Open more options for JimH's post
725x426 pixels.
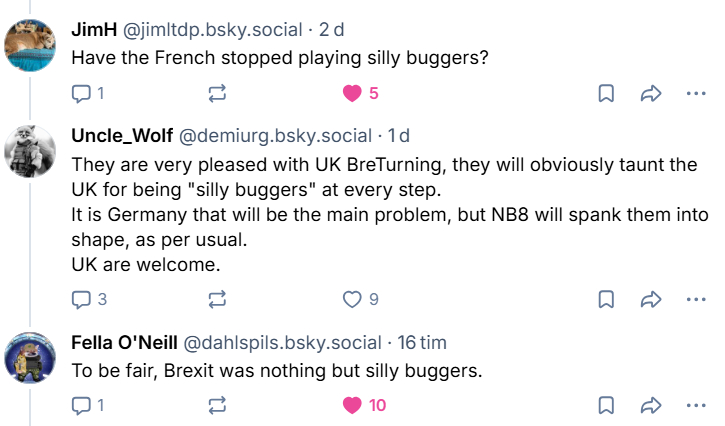[696, 94]
